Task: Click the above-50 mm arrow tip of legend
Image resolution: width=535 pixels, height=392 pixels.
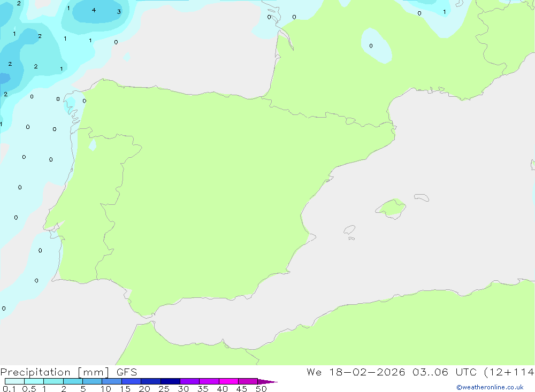Action: [x=267, y=381]
